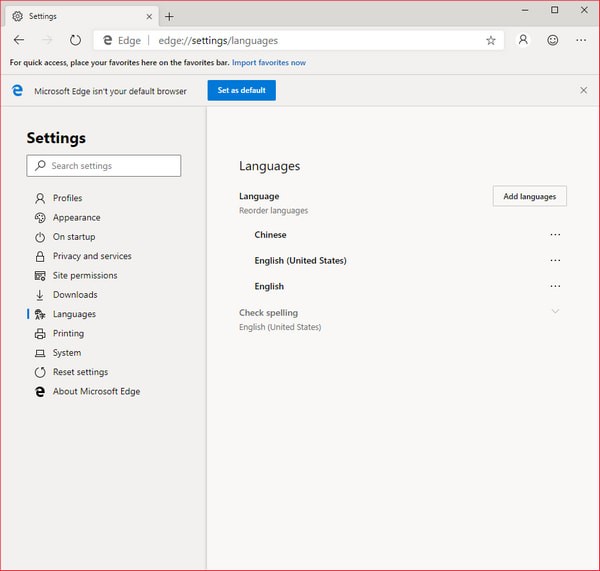
Task: Open more options for English (United States)
Action: [555, 261]
